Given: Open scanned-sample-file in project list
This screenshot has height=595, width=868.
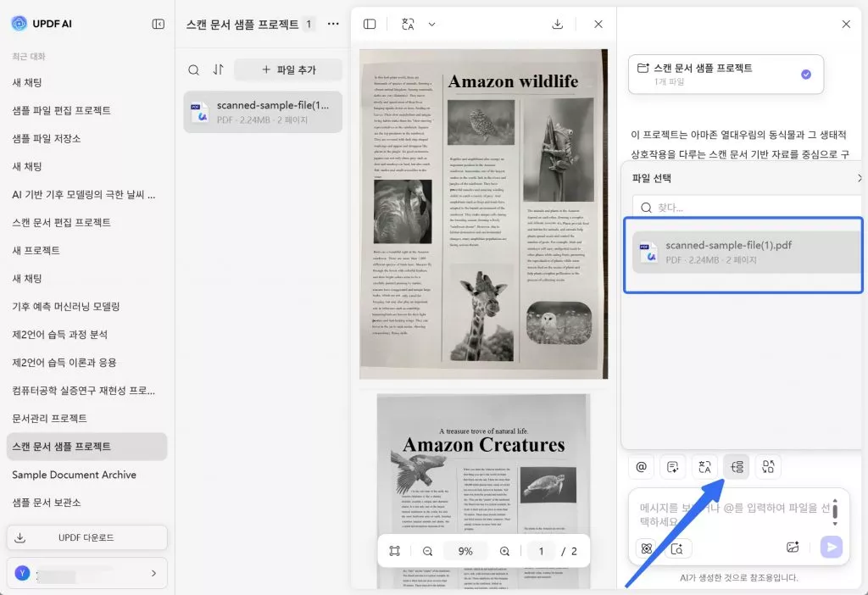Looking at the screenshot, I should 263,112.
